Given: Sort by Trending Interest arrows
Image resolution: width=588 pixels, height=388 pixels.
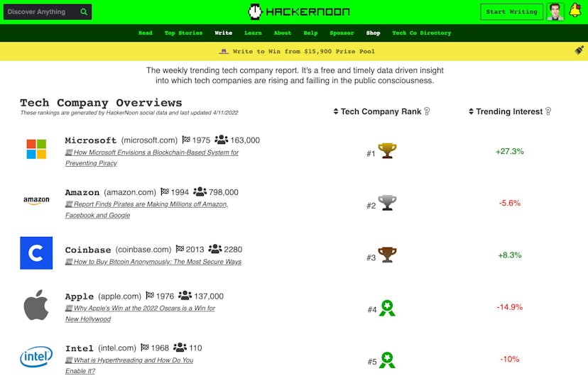Looking at the screenshot, I should [x=471, y=111].
